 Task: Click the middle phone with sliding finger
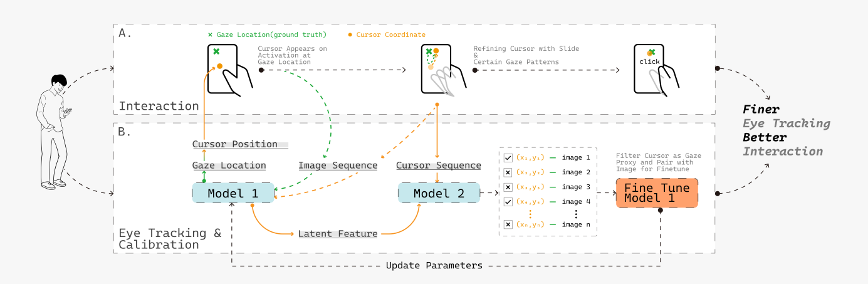coord(439,70)
